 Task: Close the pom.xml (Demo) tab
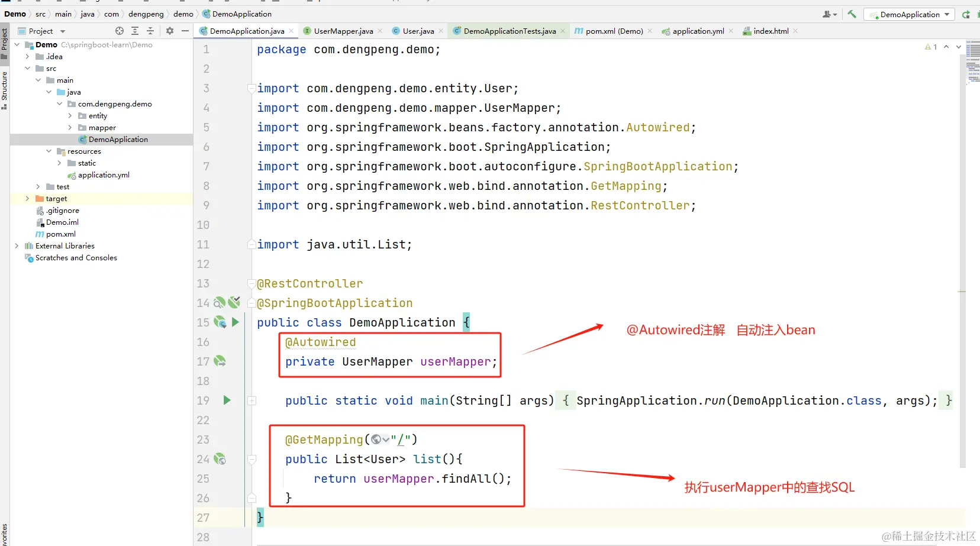pyautogui.click(x=650, y=31)
